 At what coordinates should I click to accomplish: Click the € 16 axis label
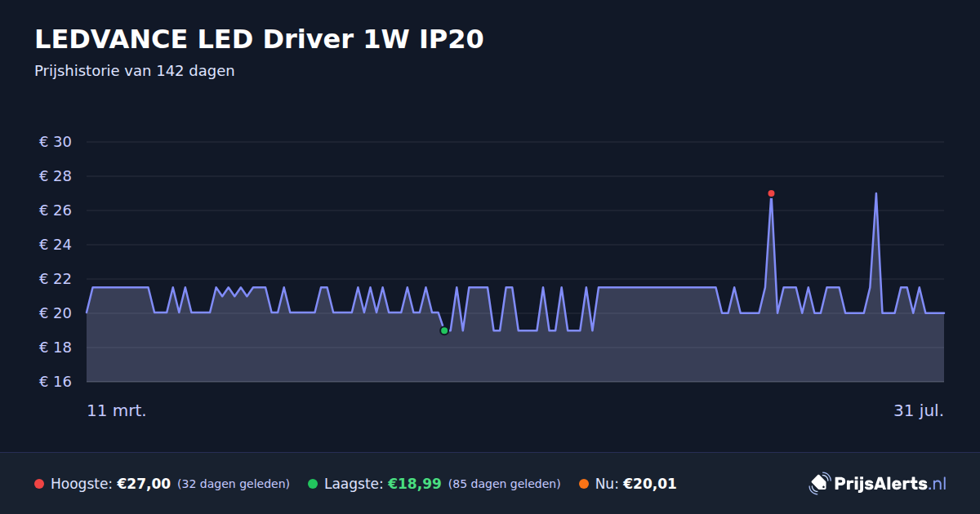(x=56, y=382)
